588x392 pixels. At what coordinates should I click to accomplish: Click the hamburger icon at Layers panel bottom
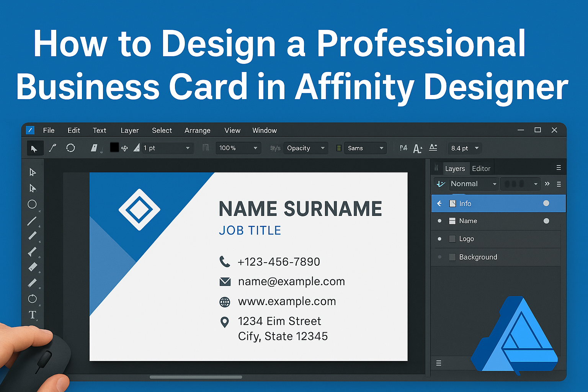[x=439, y=363]
